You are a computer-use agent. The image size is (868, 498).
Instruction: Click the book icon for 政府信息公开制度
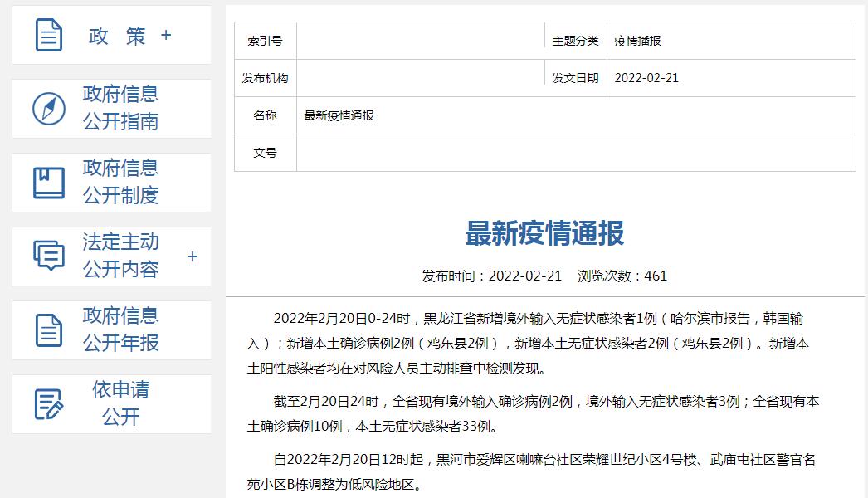pyautogui.click(x=49, y=183)
